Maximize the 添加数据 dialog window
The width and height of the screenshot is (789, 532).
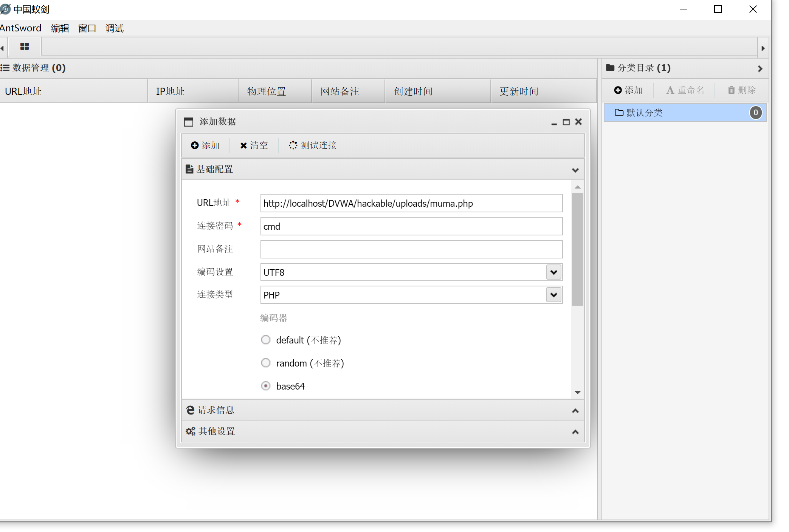tap(566, 122)
